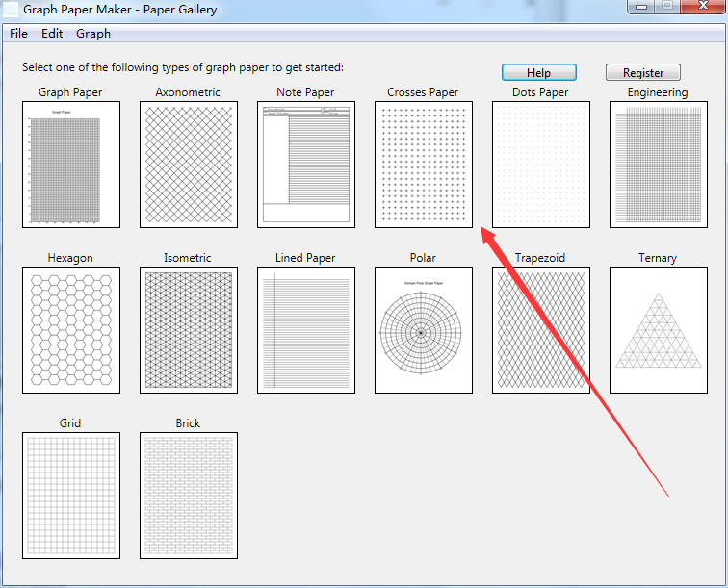Choose the Axonometric paper preview
The height and width of the screenshot is (588, 728).
[x=188, y=165]
